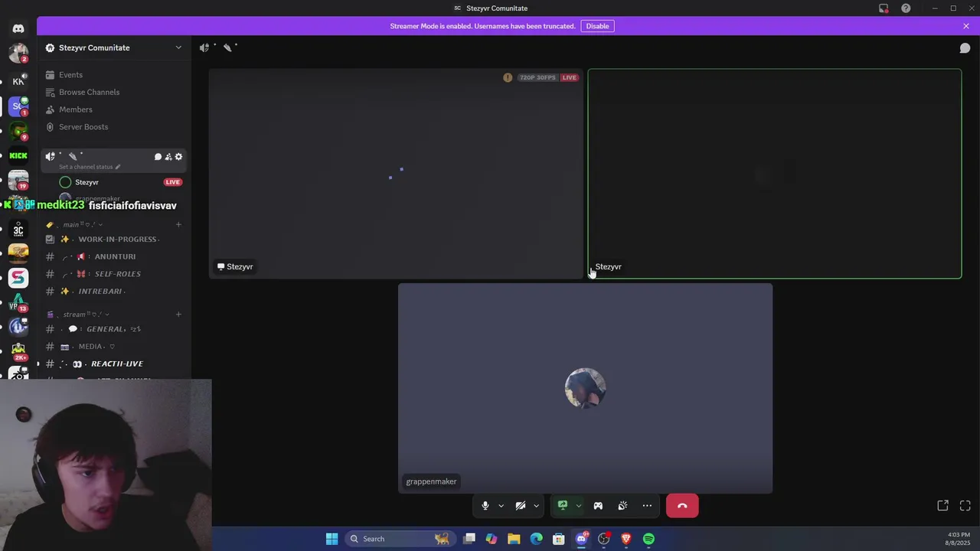The image size is (980, 551).
Task: Open microphone input options arrow
Action: tap(501, 506)
